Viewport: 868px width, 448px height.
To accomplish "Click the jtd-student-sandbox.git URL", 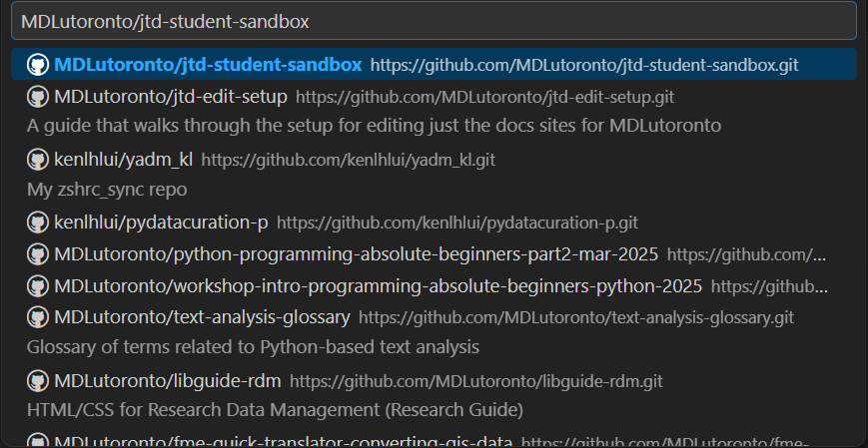I will click(x=584, y=65).
